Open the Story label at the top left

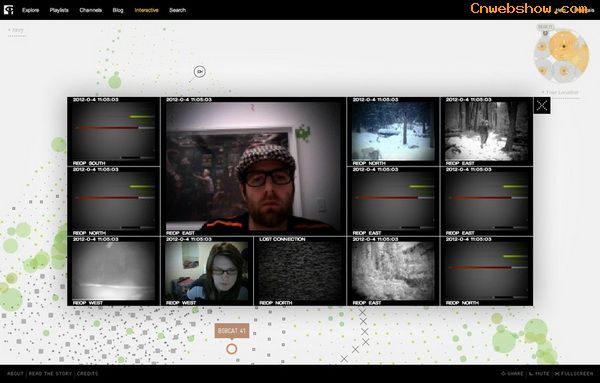pyautogui.click(x=16, y=30)
